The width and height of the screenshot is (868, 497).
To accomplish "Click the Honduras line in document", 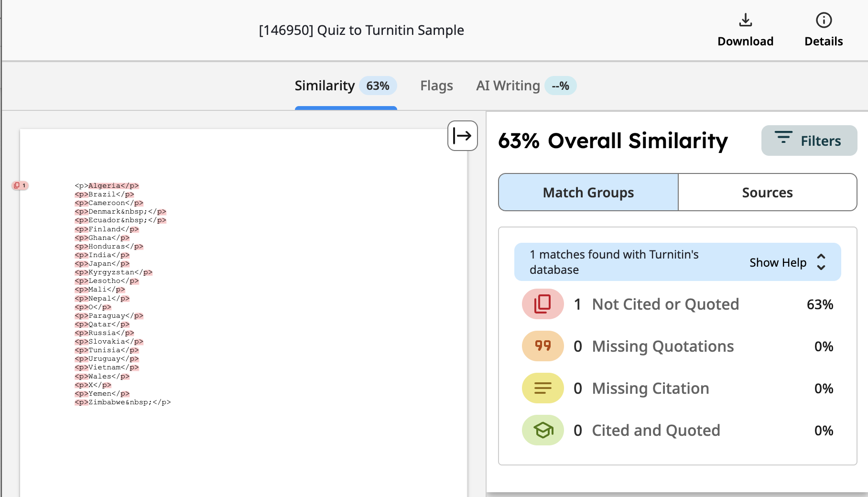I will 109,246.
